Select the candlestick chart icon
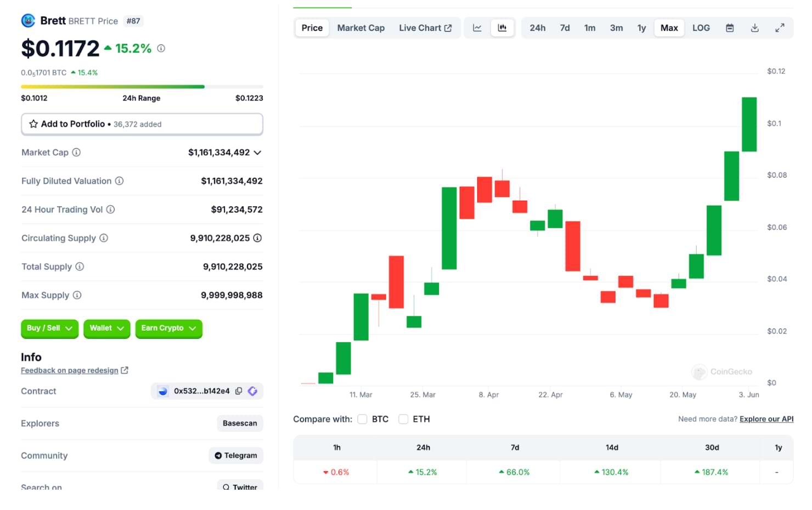This screenshot has width=812, height=510. 502,28
